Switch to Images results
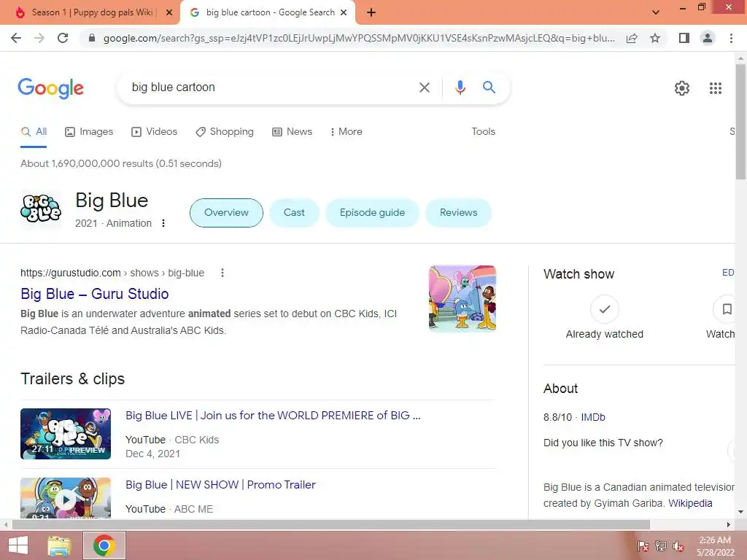Viewport: 747px width, 560px height. tap(89, 131)
